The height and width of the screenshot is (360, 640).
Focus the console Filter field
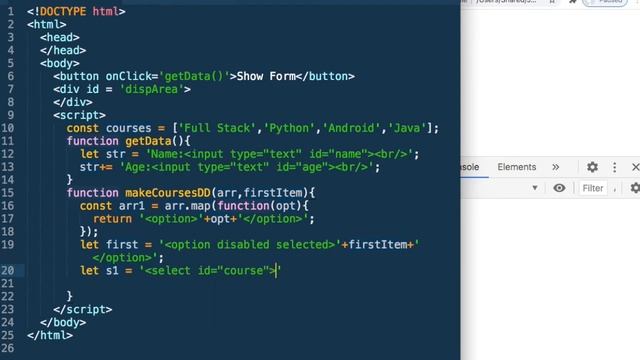(x=593, y=188)
